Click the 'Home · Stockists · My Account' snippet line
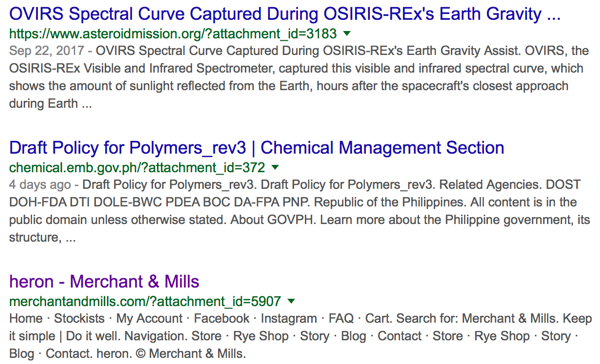600x364 pixels. pyautogui.click(x=96, y=318)
